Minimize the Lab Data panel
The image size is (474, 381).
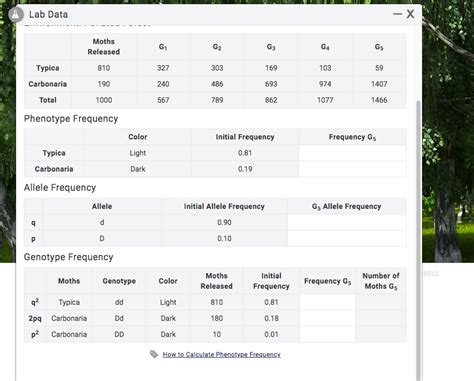point(397,14)
